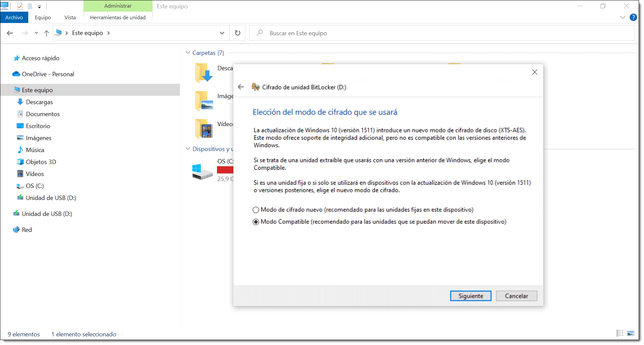Open Documentos in the navigation pane
This screenshot has width=644, height=345.
point(43,114)
